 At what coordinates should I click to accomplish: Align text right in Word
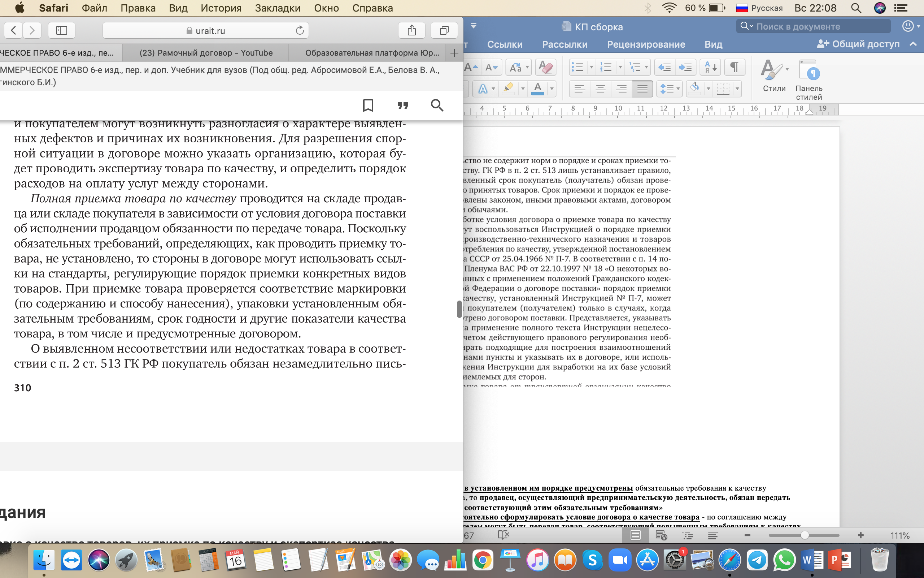tap(621, 89)
